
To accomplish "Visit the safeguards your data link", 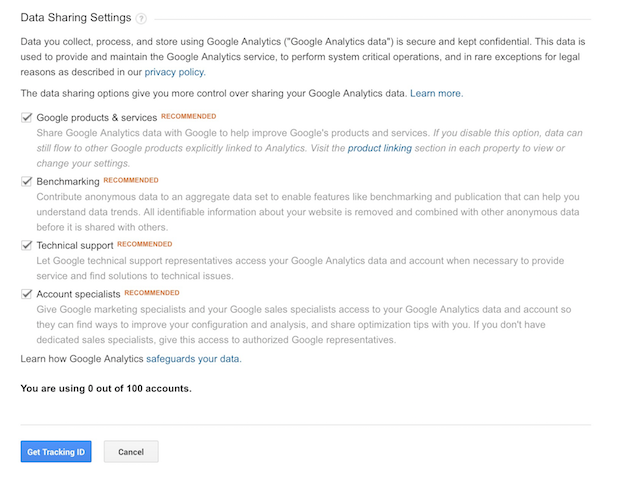I will (x=194, y=359).
